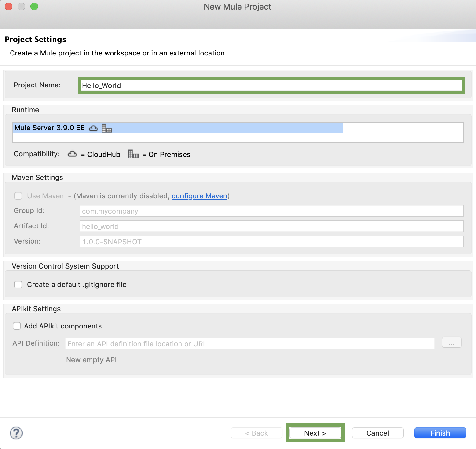Check Add APIkit components
This screenshot has width=476, height=449.
(17, 326)
